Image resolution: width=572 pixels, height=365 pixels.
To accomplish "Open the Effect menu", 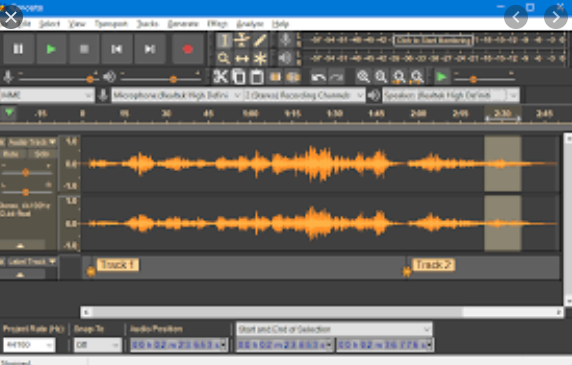I will (x=217, y=24).
